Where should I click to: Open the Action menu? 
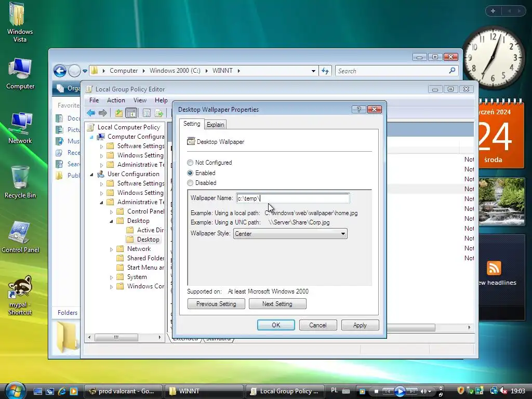(x=116, y=100)
